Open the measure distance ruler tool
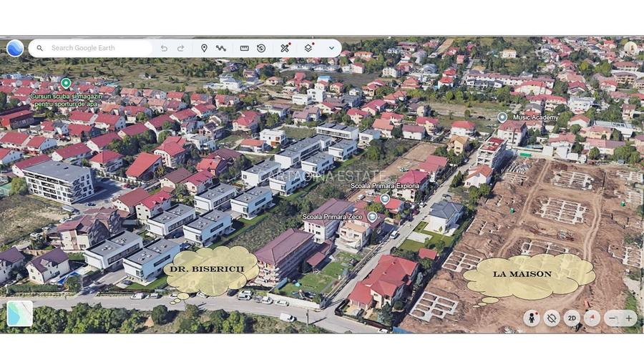 click(244, 48)
